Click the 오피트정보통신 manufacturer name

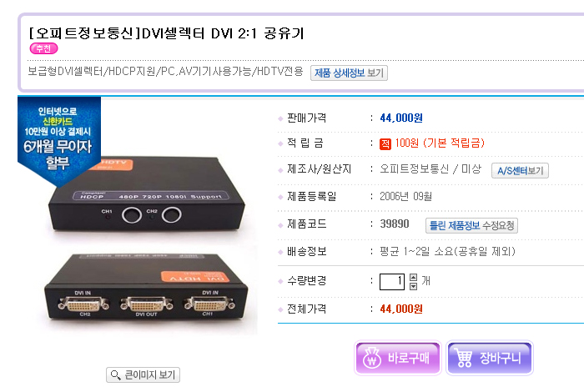click(x=414, y=169)
